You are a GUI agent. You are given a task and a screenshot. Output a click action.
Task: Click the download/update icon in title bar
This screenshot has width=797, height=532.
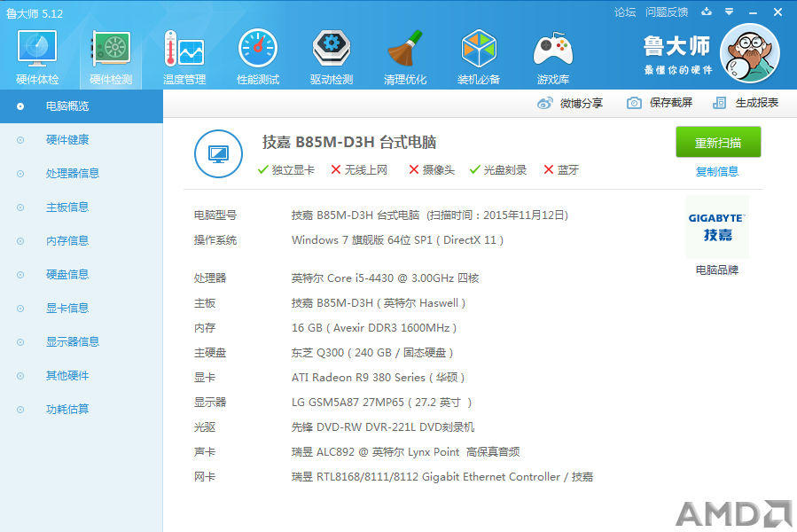707,12
